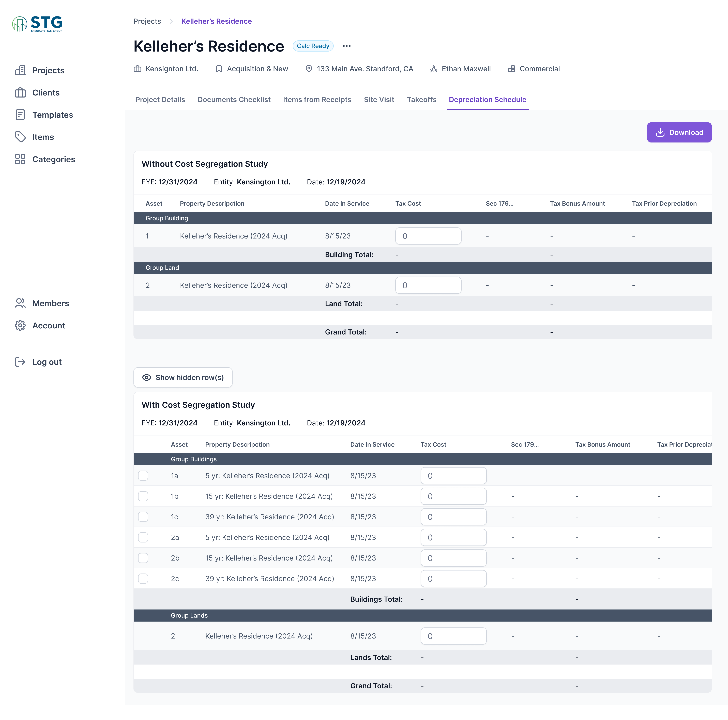The width and height of the screenshot is (728, 720).
Task: Open Clients via briefcase icon
Action: [x=20, y=93]
